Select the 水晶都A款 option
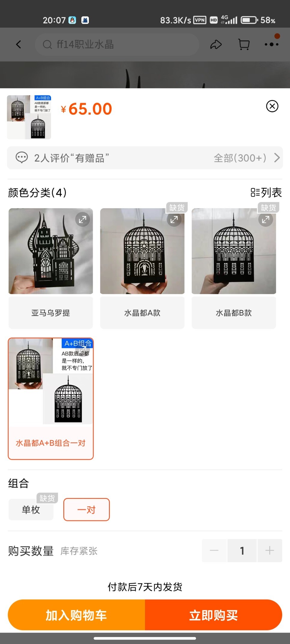The height and width of the screenshot is (644, 290). click(142, 313)
